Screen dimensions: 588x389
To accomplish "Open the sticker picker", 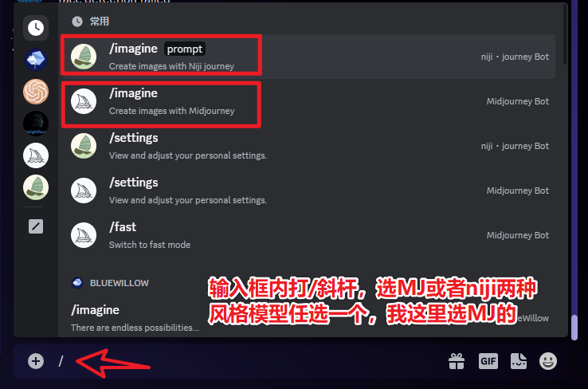I will 519,361.
